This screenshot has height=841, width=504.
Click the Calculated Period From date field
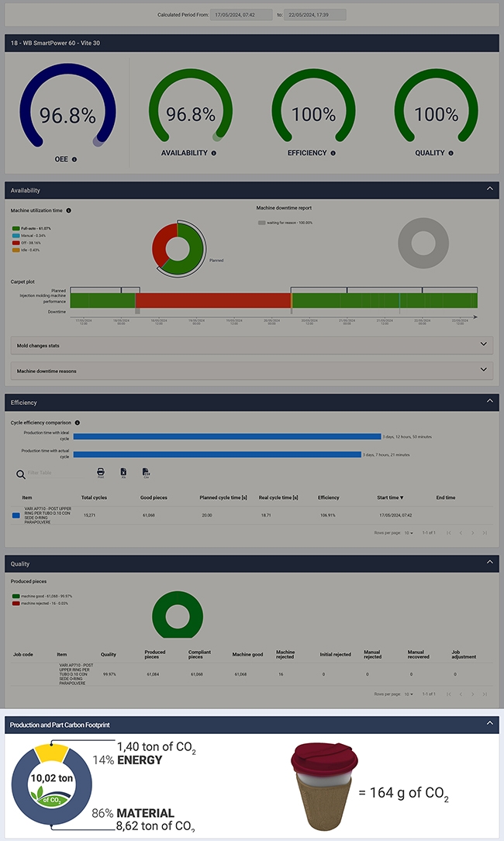click(x=240, y=15)
